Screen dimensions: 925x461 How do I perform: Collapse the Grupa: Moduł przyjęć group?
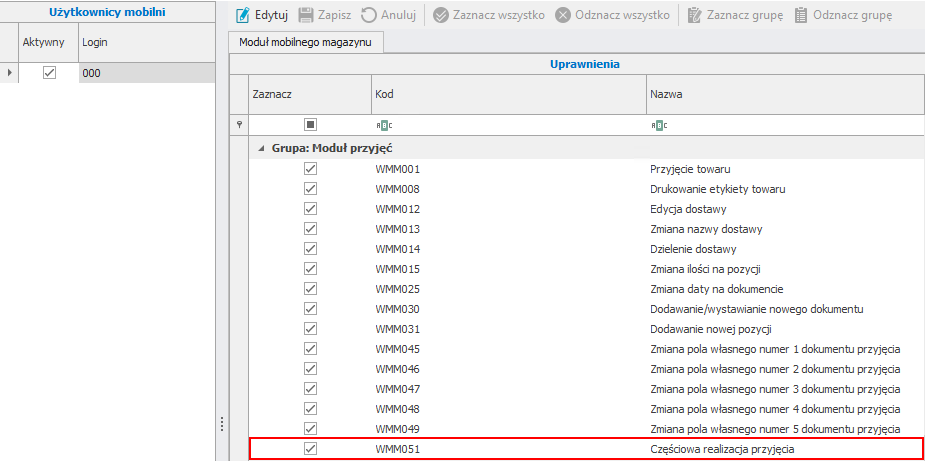click(261, 148)
